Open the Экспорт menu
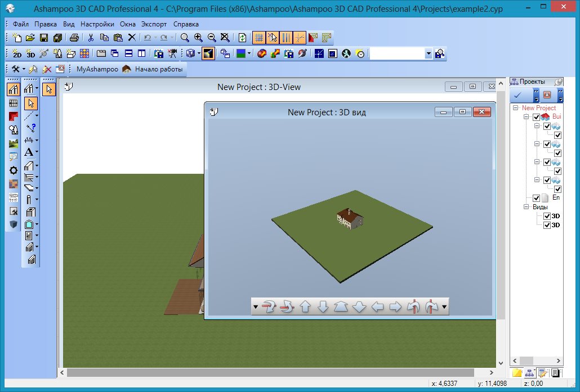580x392 pixels. (154, 24)
